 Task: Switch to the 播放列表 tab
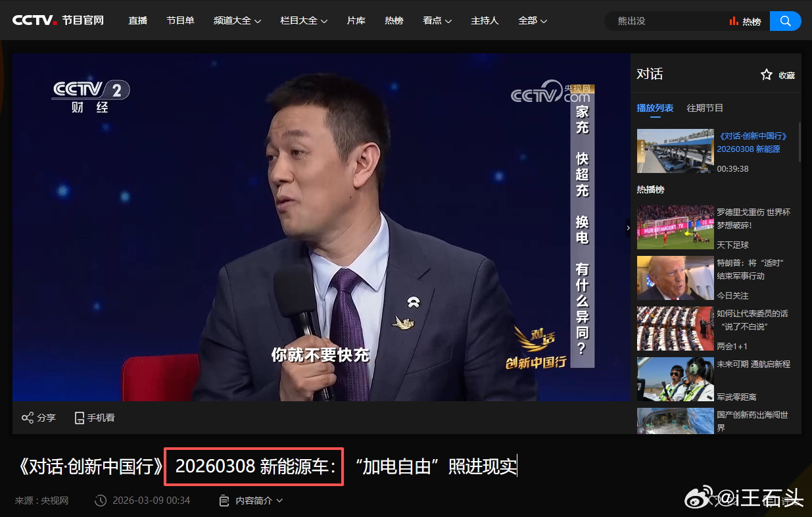[655, 108]
